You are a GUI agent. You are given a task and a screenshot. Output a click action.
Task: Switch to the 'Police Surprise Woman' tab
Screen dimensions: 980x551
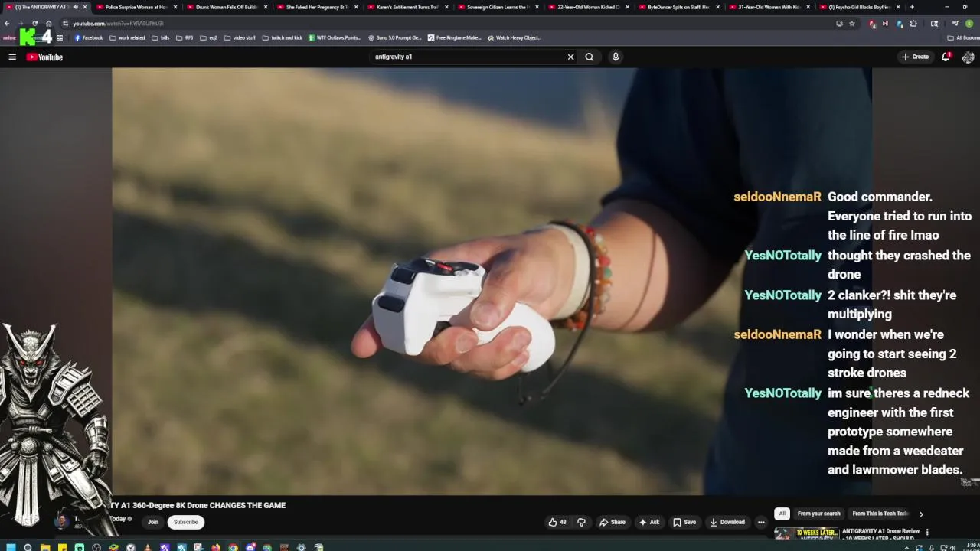136,7
